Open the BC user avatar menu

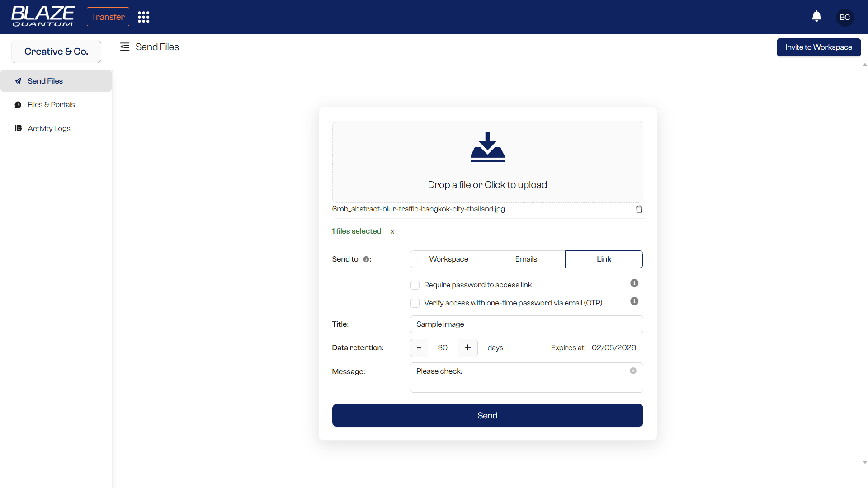[x=844, y=17]
